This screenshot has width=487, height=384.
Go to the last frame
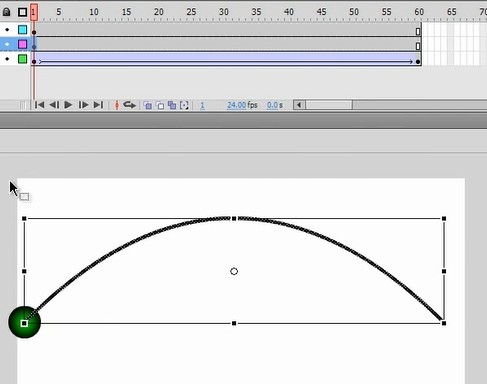[x=98, y=105]
